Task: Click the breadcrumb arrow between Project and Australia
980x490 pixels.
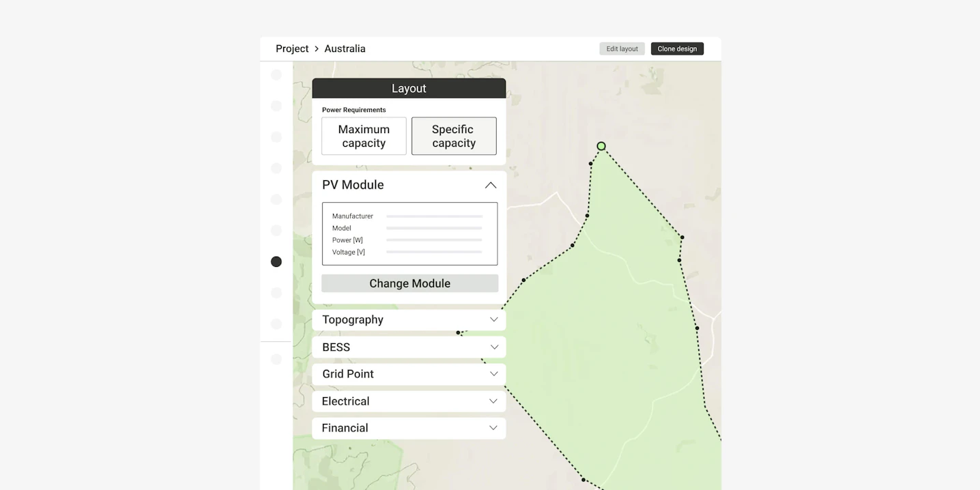Action: click(x=317, y=49)
